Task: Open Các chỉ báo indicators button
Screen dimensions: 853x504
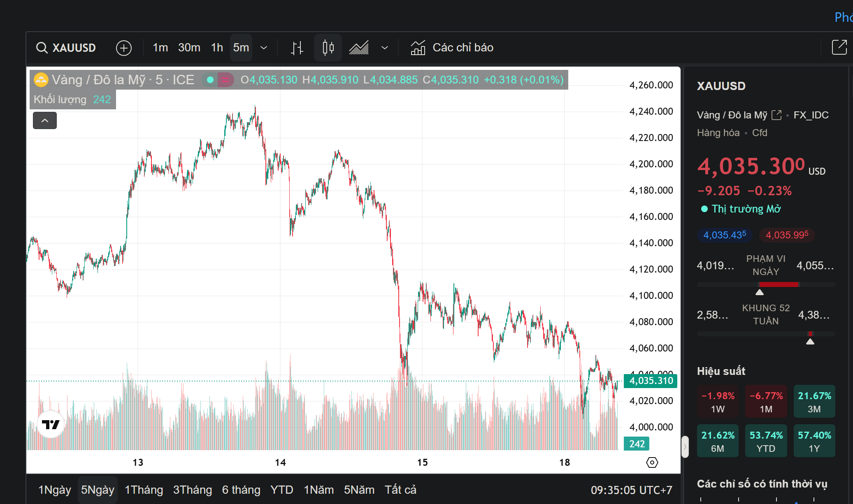Action: tap(452, 48)
